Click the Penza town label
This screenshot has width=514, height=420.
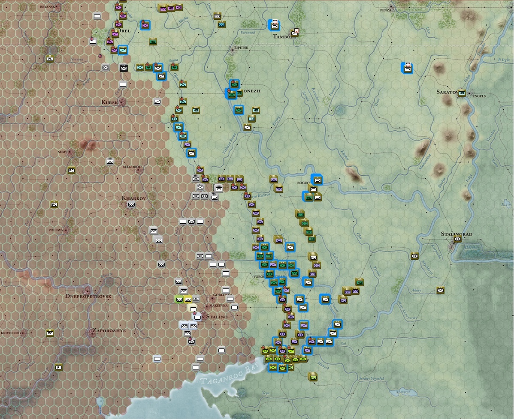(x=386, y=10)
